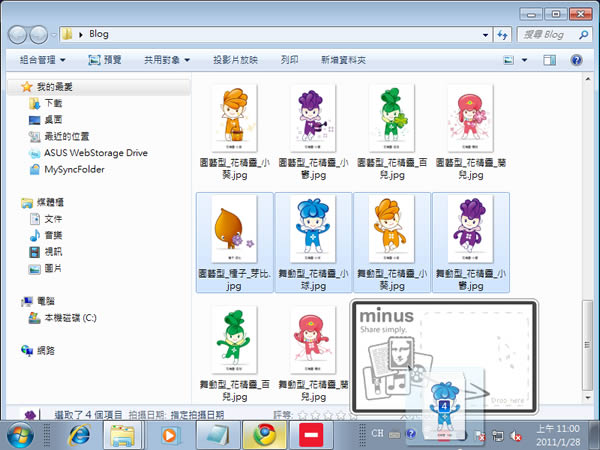
Task: Open the 下載 folder in favorites
Action: click(53, 103)
